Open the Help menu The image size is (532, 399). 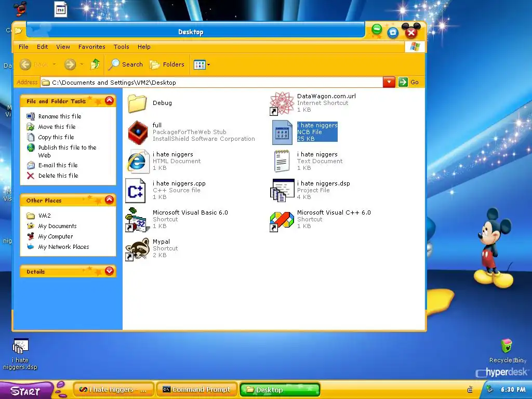144,47
